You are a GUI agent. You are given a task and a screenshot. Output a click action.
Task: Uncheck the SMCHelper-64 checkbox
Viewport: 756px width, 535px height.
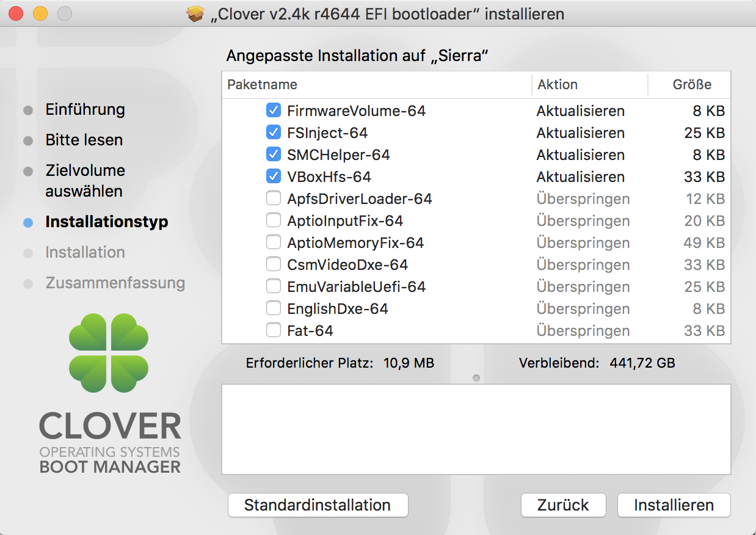coord(274,155)
